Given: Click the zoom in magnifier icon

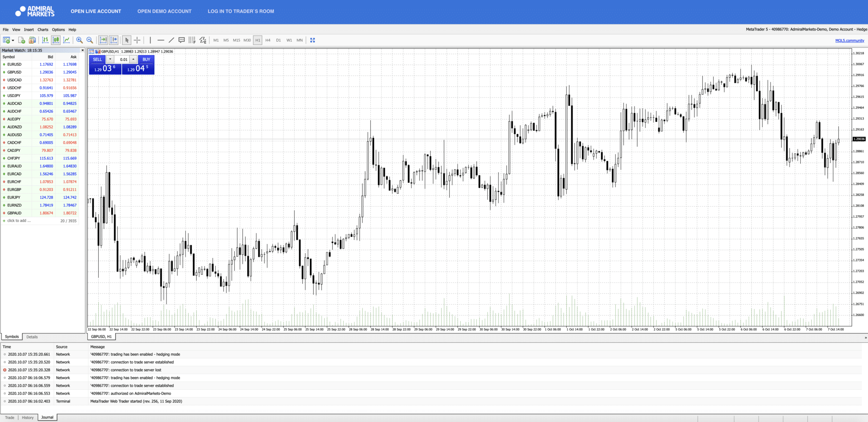Looking at the screenshot, I should (79, 40).
